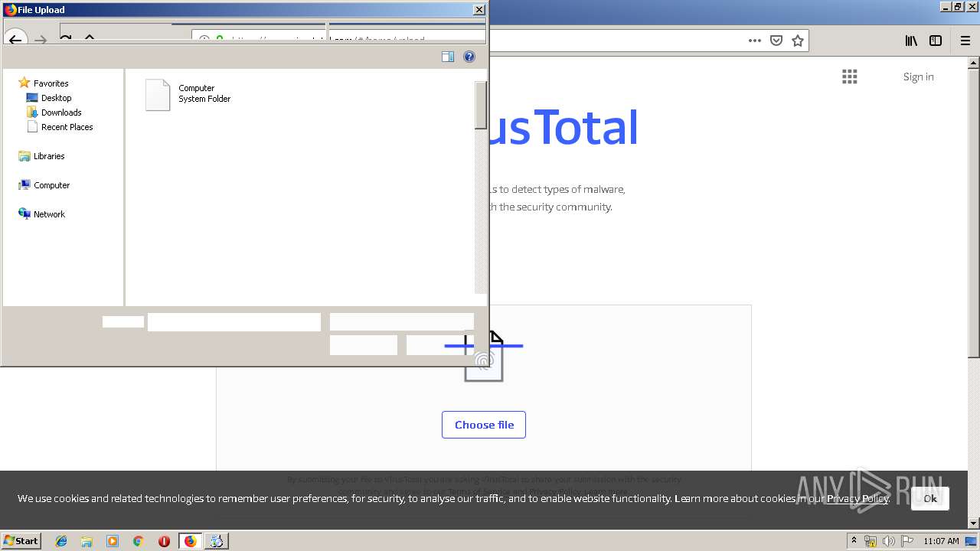Click the Choose file button
Screen dimensions: 980x551
coord(484,425)
